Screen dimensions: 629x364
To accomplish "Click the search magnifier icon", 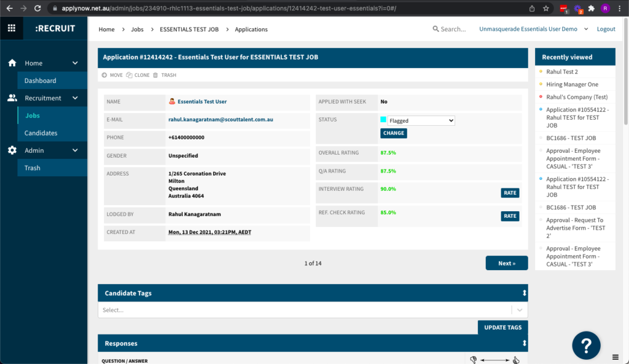I will point(436,29).
